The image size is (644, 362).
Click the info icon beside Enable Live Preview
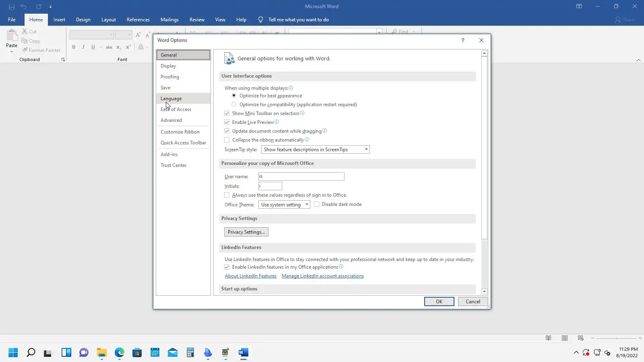277,122
